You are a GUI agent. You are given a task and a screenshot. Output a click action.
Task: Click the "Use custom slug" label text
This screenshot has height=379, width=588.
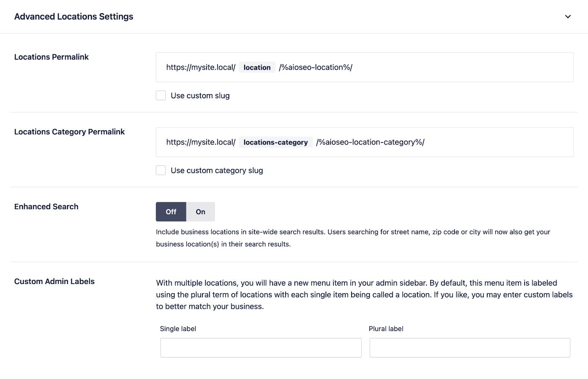tap(200, 96)
